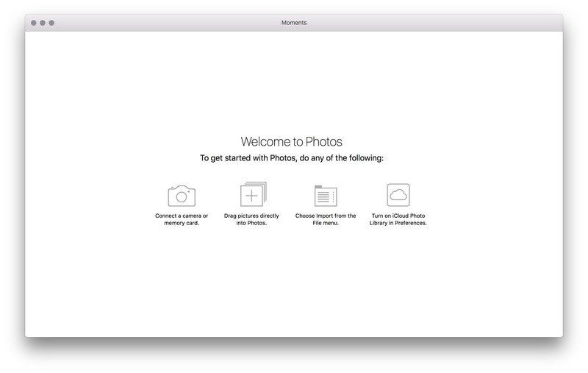Click the 'Moments' window title

click(x=294, y=23)
